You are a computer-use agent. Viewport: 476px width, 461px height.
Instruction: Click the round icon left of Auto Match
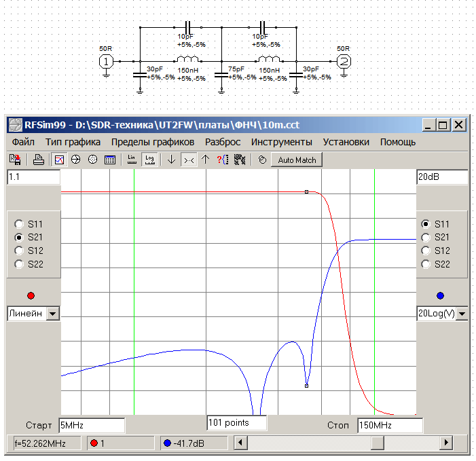262,160
